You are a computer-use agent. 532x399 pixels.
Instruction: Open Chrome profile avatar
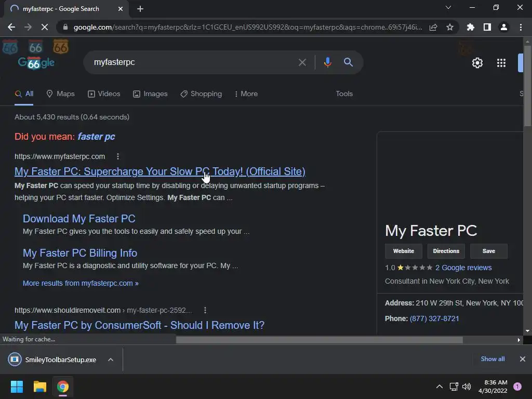click(x=504, y=27)
